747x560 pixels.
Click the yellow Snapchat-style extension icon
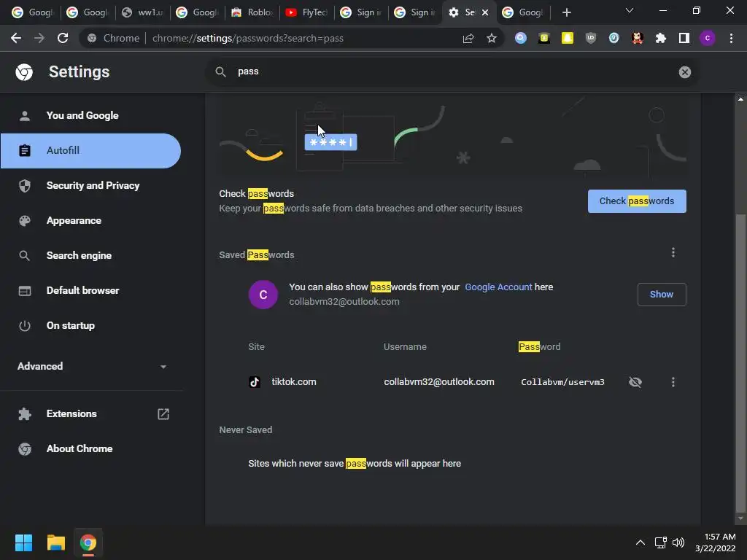(567, 38)
